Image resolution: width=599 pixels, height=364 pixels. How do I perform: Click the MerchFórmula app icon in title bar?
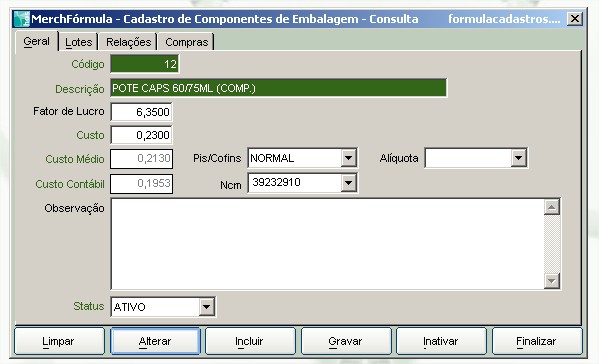coord(21,19)
